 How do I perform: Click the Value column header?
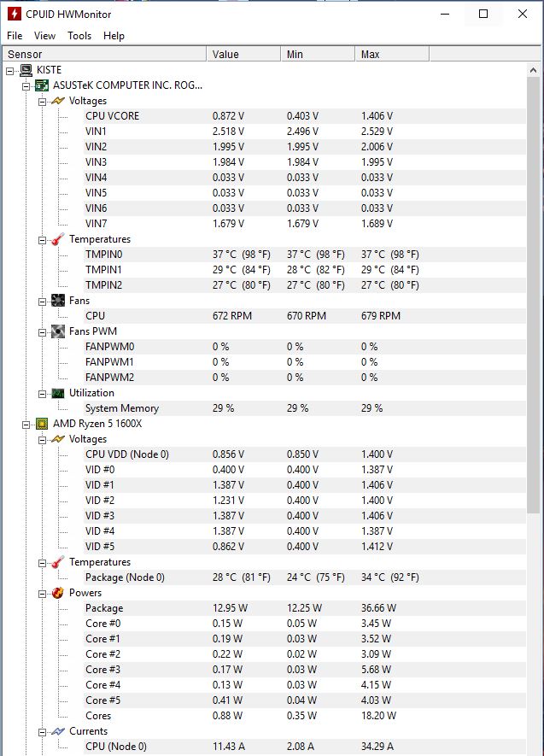click(x=243, y=54)
